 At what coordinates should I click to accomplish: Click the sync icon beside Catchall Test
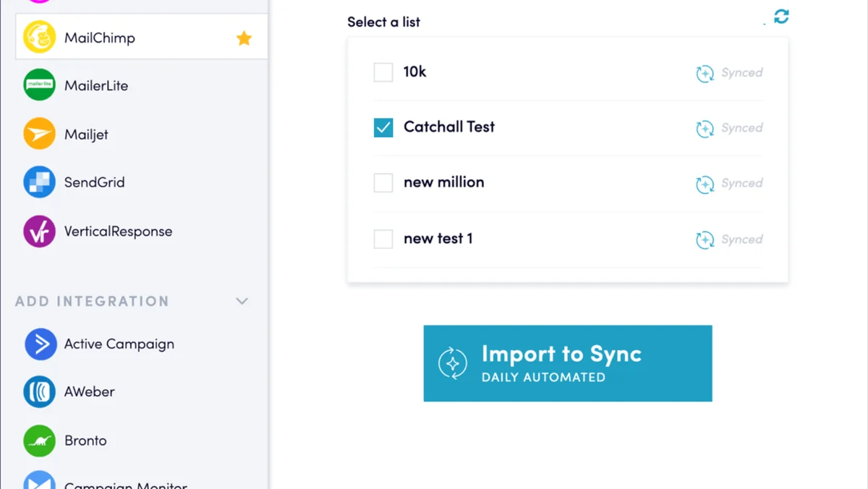pos(705,129)
